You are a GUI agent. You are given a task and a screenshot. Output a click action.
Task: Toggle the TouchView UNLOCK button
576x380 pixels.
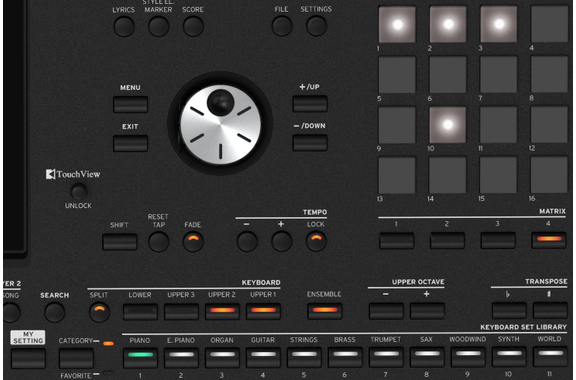pyautogui.click(x=79, y=192)
